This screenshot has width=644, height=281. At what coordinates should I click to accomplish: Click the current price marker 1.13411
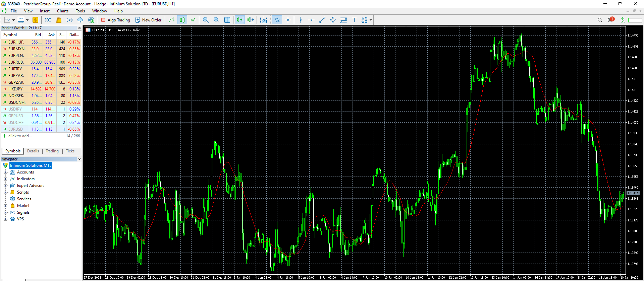tap(633, 193)
